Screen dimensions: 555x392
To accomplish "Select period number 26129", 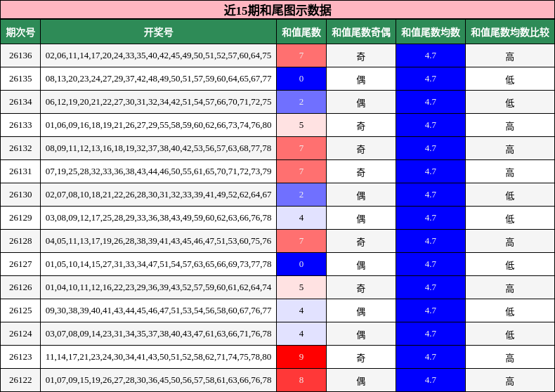I will click(20, 218).
